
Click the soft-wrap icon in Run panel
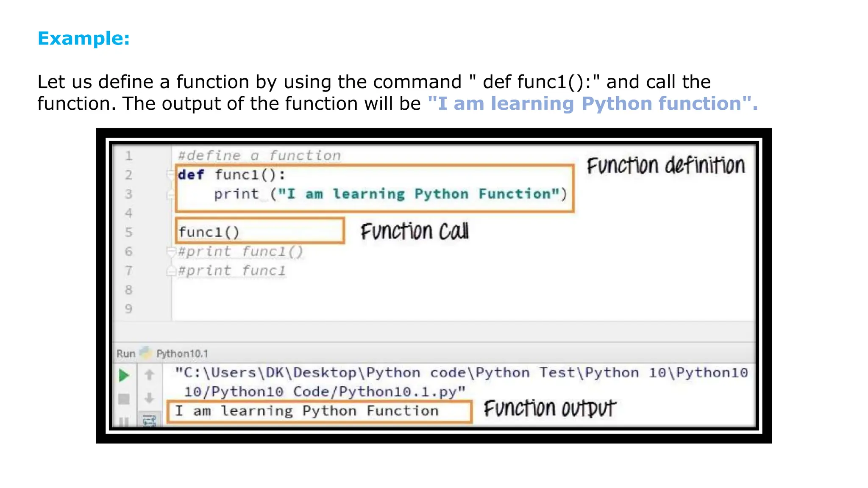point(149,421)
